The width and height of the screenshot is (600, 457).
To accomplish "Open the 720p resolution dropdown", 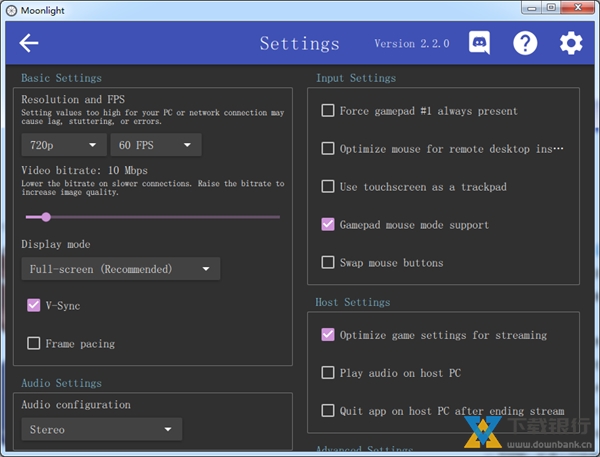I will (60, 145).
